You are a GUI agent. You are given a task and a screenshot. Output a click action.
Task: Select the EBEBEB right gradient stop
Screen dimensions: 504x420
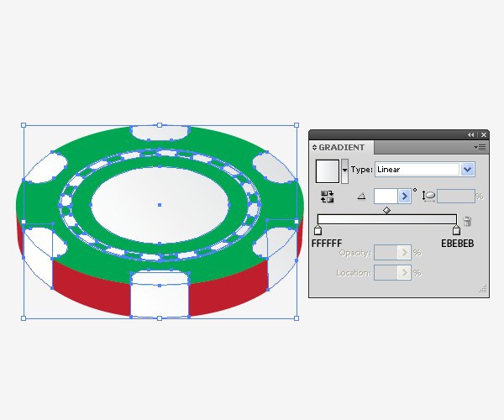click(x=456, y=229)
